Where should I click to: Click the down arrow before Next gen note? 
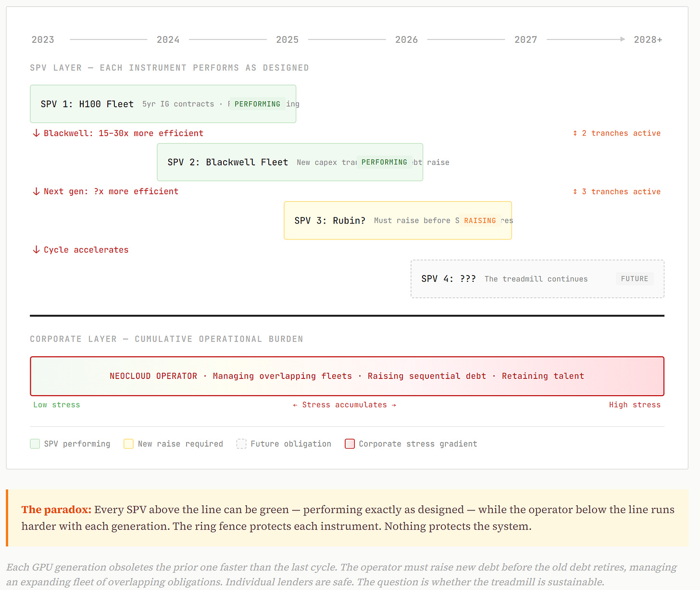(x=36, y=191)
